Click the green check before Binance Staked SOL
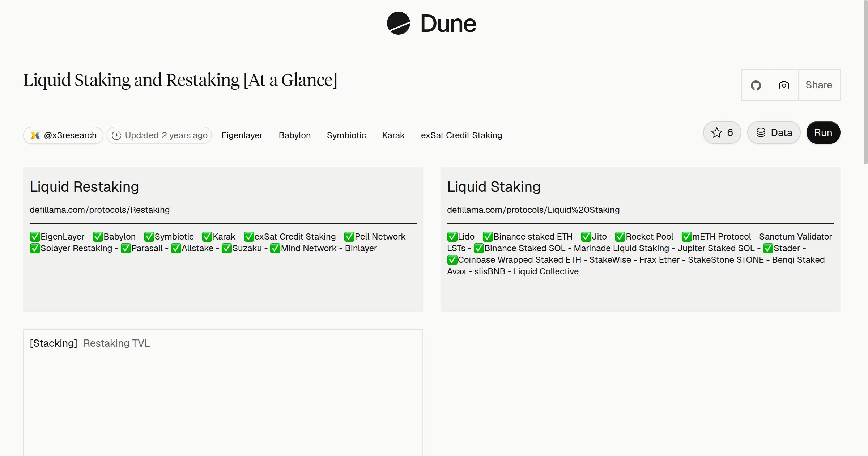The image size is (868, 456). pos(479,249)
